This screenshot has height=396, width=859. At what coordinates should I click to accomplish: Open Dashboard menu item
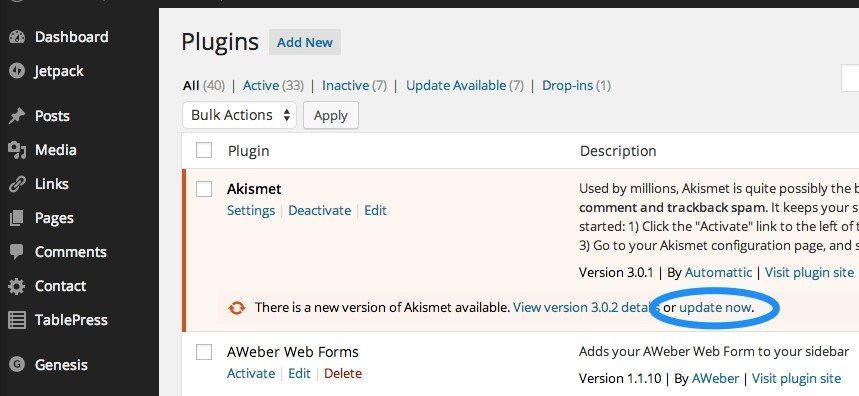coord(71,37)
